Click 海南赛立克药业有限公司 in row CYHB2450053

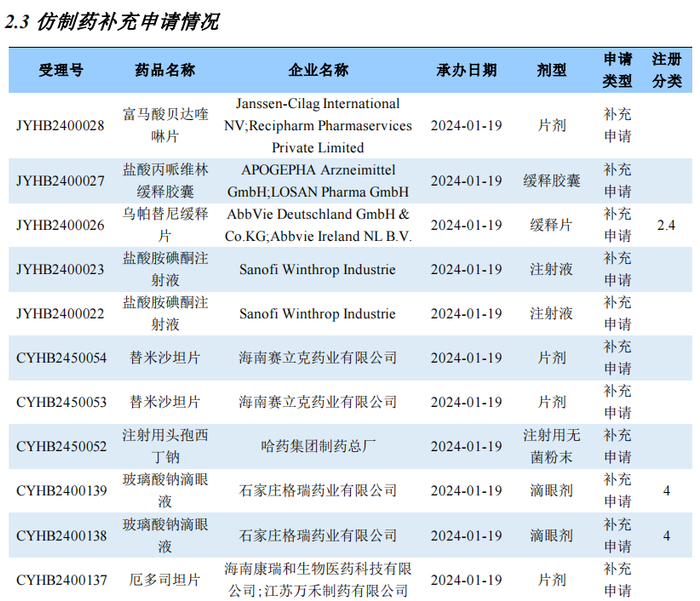coord(318,402)
